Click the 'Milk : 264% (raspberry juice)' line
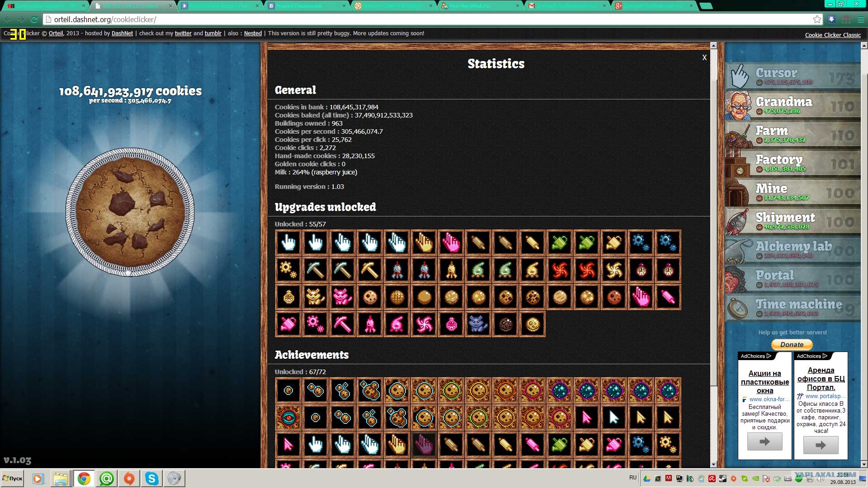The image size is (868, 488). pyautogui.click(x=316, y=172)
